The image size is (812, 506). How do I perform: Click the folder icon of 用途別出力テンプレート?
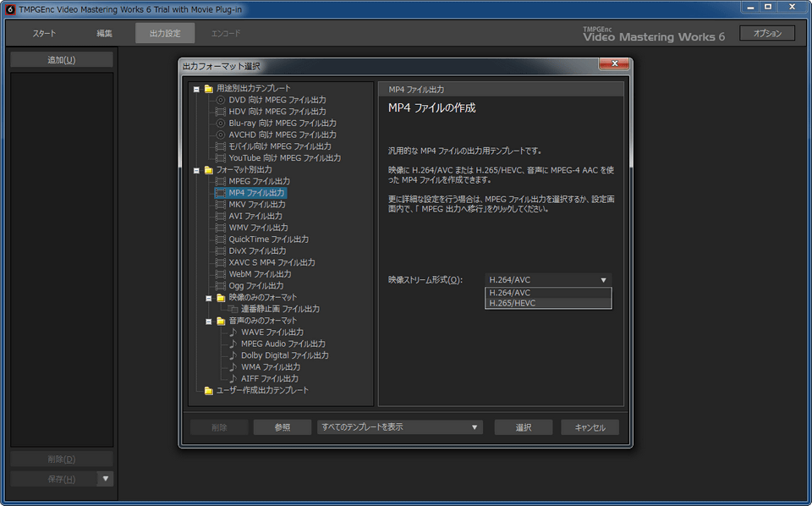(x=209, y=89)
